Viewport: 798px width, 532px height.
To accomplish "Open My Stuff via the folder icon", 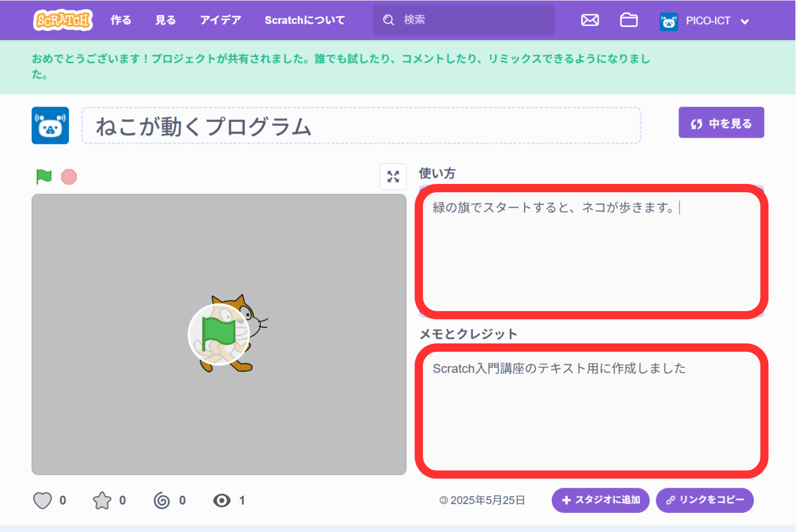I will (629, 20).
